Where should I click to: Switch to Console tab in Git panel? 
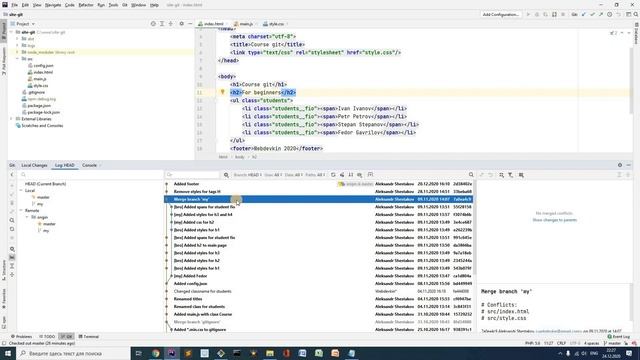tap(89, 165)
